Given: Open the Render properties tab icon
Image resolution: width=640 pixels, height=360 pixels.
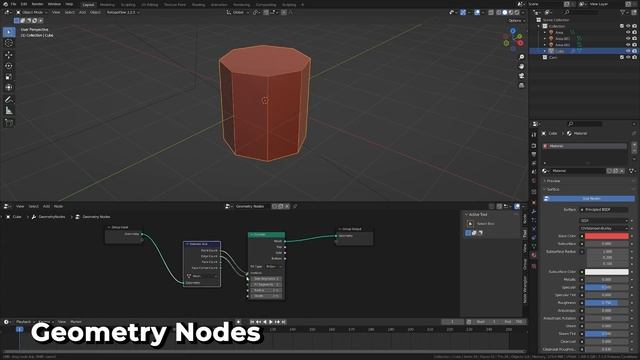Looking at the screenshot, I should (534, 145).
